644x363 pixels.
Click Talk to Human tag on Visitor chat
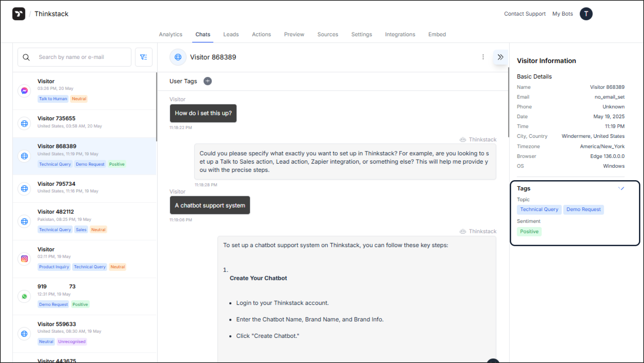click(53, 99)
